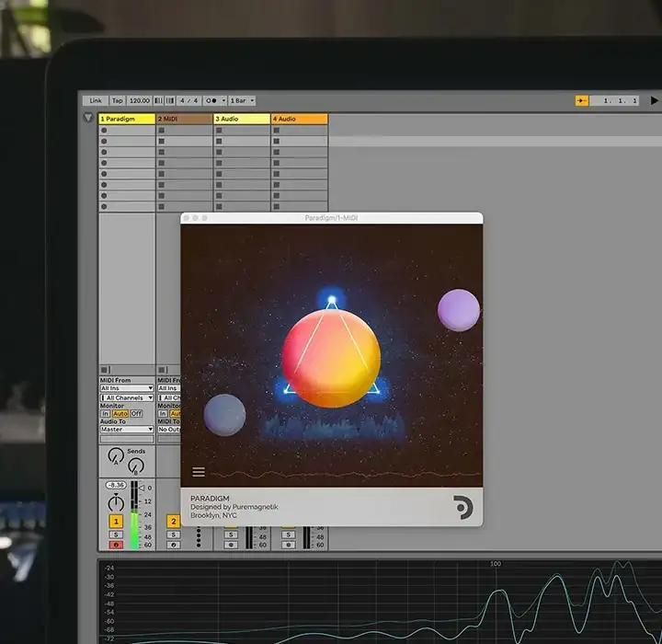Solo the 4 Audio track
The width and height of the screenshot is (662, 644).
click(289, 535)
